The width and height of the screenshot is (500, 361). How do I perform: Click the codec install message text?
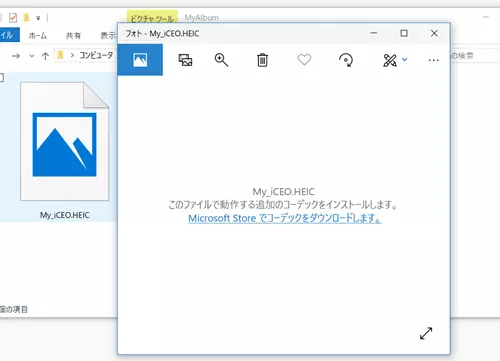[x=283, y=205]
